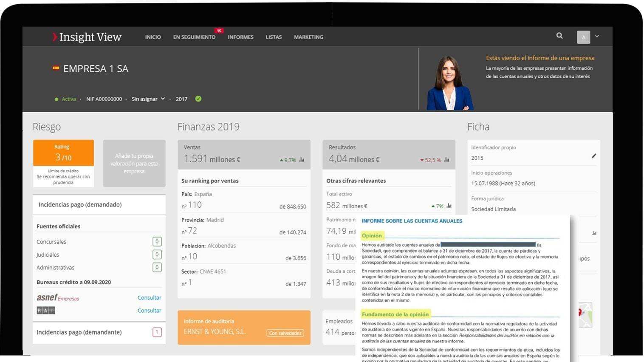This screenshot has height=362, width=644.
Task: Click the green verified check icon
Action: click(x=198, y=99)
